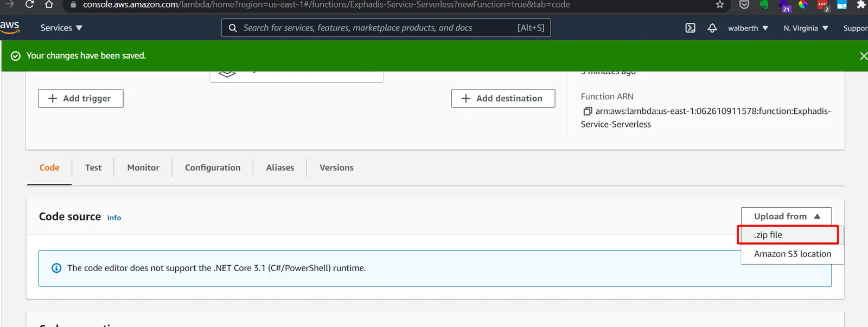Click the Add trigger button
The width and height of the screenshot is (868, 327).
pyautogui.click(x=81, y=98)
